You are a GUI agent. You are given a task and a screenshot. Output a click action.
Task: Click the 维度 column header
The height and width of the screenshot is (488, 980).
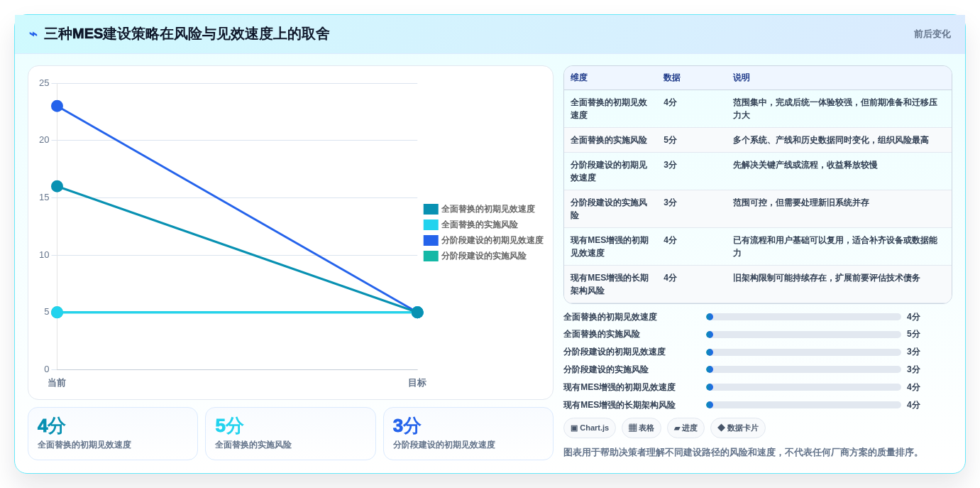[579, 77]
